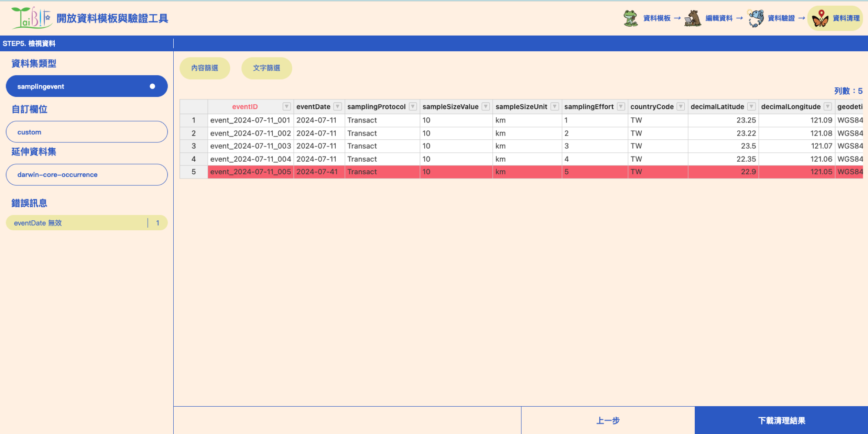Open the samplingEffort column filter dropdown

[x=621, y=106]
